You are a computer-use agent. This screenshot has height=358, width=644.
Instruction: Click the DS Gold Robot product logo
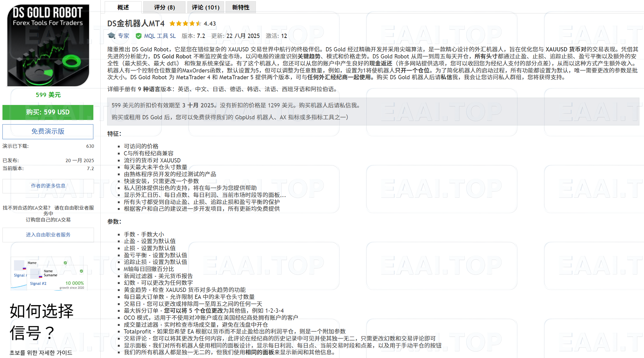coord(48,45)
